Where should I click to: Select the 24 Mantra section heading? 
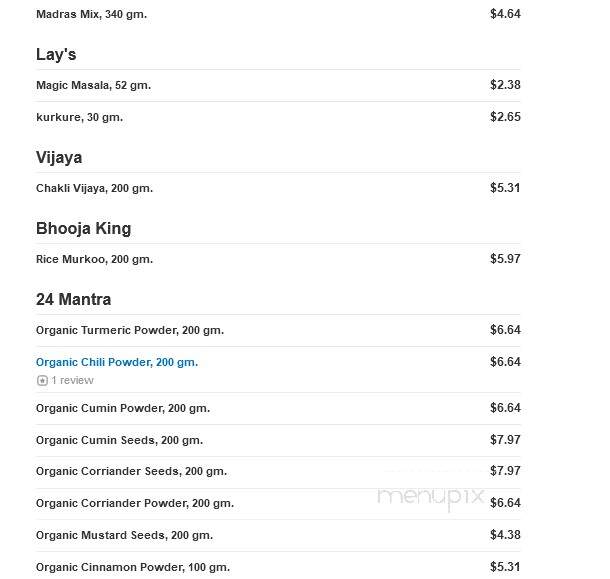pyautogui.click(x=73, y=299)
